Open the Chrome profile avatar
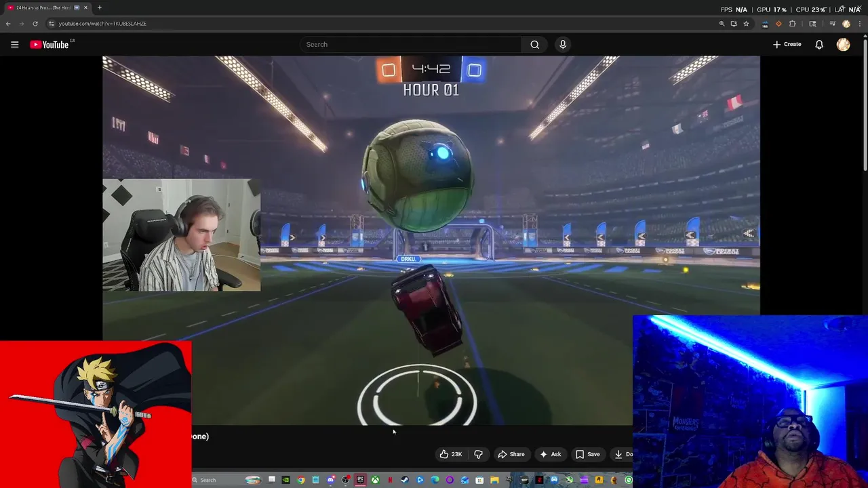The width and height of the screenshot is (868, 488). pyautogui.click(x=846, y=24)
